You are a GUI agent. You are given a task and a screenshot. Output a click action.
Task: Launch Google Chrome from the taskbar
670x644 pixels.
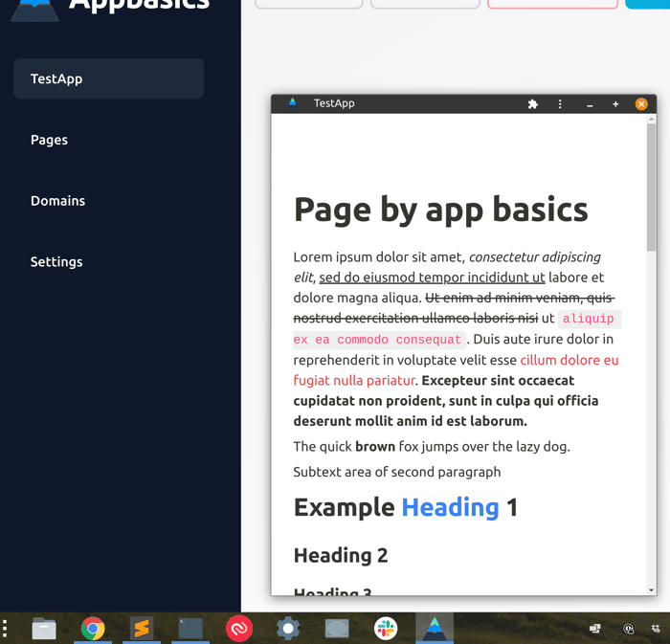pos(93,628)
